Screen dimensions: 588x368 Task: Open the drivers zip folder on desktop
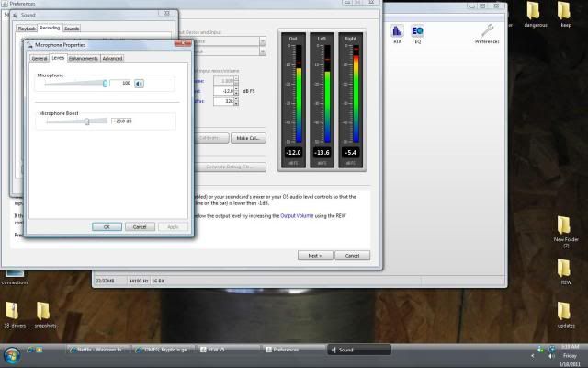coord(15,315)
